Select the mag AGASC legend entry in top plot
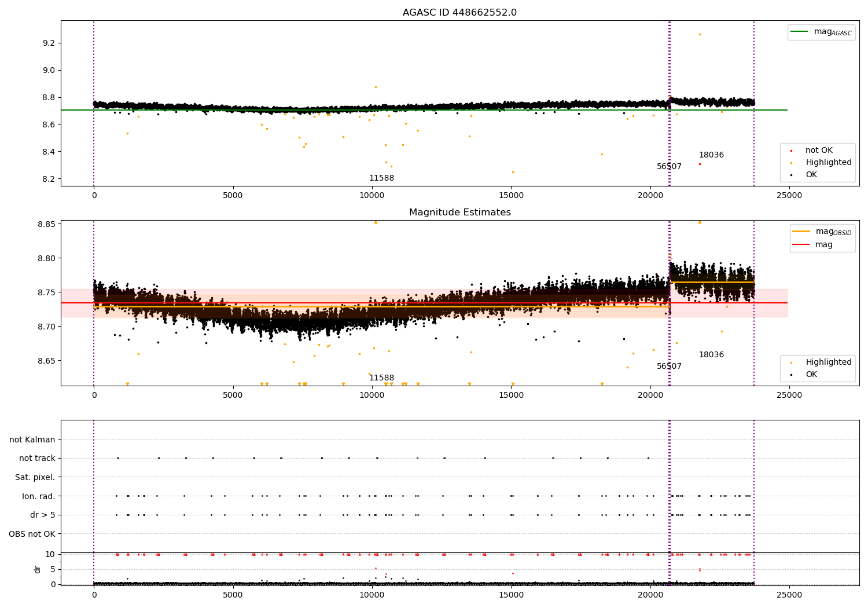Viewport: 868px width, 608px height. 822,32
